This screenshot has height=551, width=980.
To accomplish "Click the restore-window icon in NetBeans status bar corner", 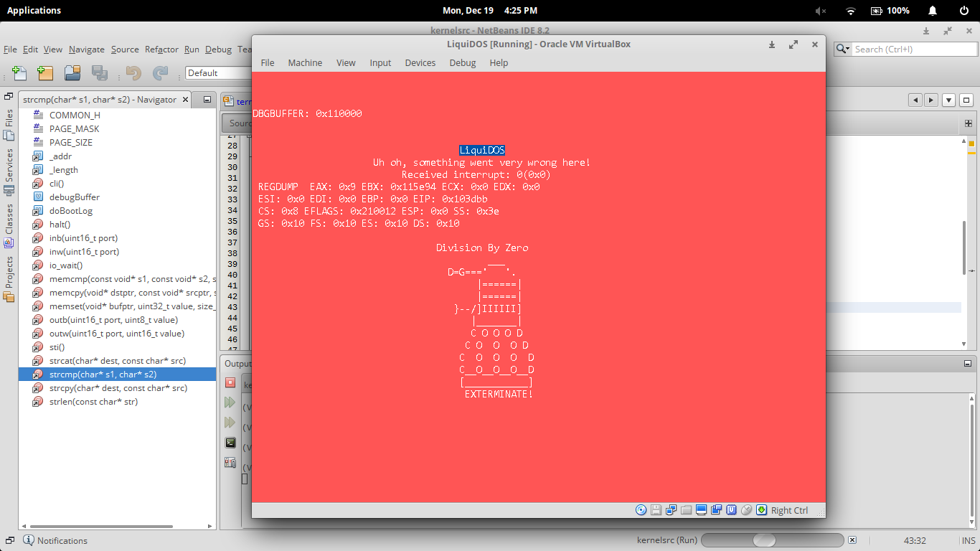I will tap(11, 540).
